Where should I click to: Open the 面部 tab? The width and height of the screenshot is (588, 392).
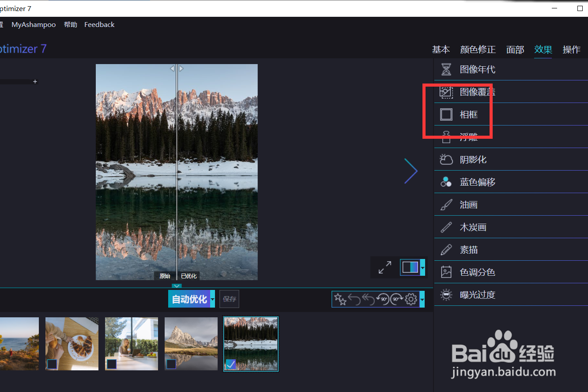[x=515, y=49]
